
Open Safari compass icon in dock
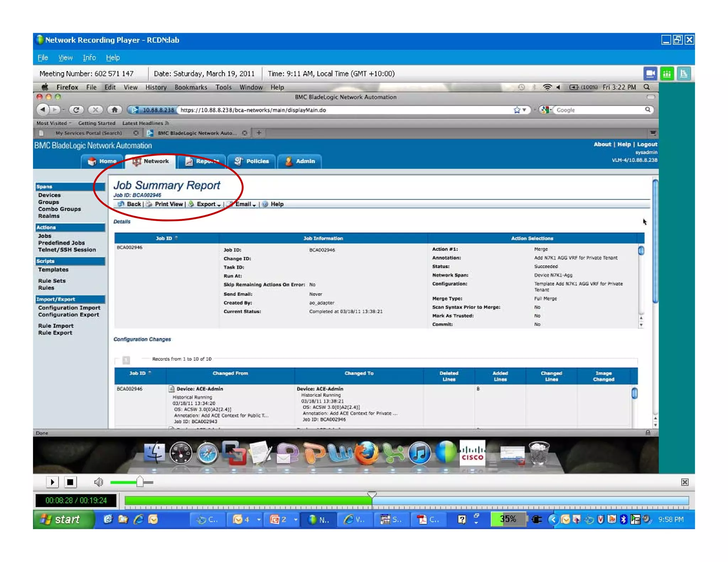click(207, 454)
